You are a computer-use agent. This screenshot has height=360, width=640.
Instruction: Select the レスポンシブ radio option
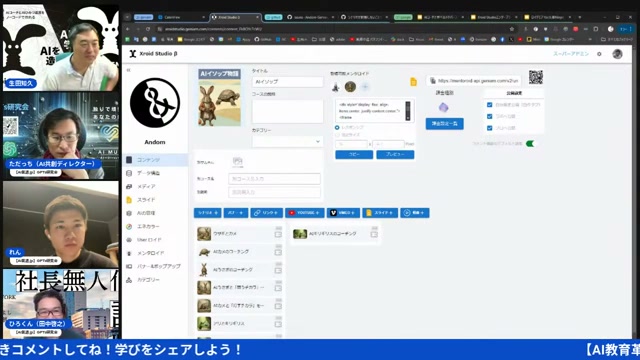coord(337,128)
